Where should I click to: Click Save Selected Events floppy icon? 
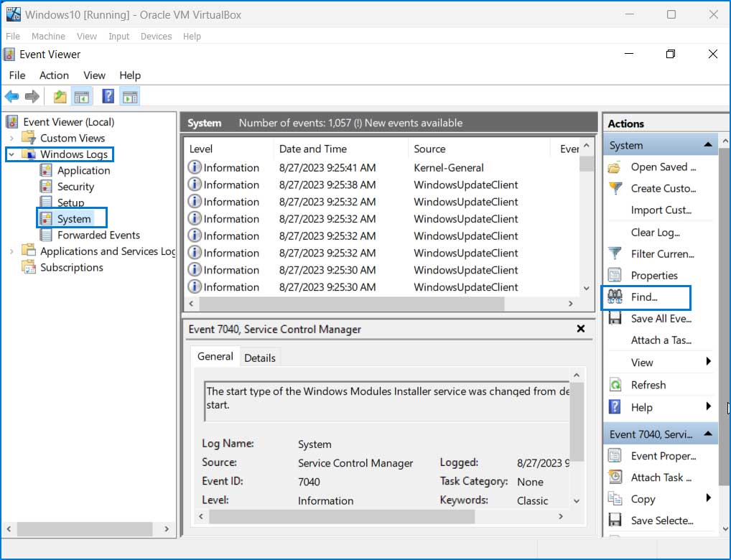pos(615,521)
